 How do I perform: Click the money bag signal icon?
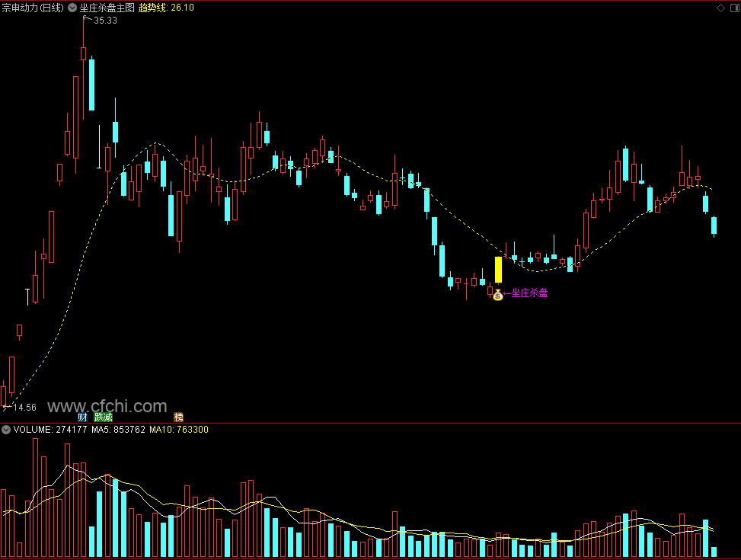click(x=497, y=295)
